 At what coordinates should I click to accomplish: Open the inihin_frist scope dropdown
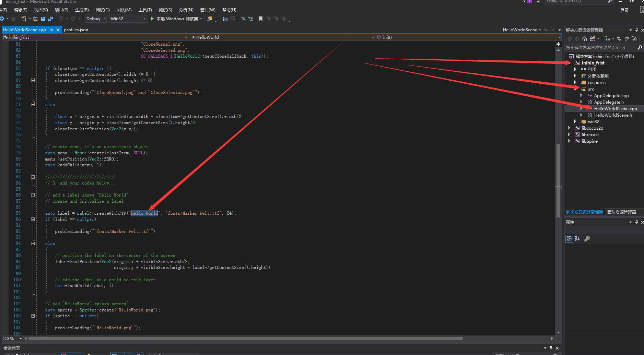click(95, 37)
